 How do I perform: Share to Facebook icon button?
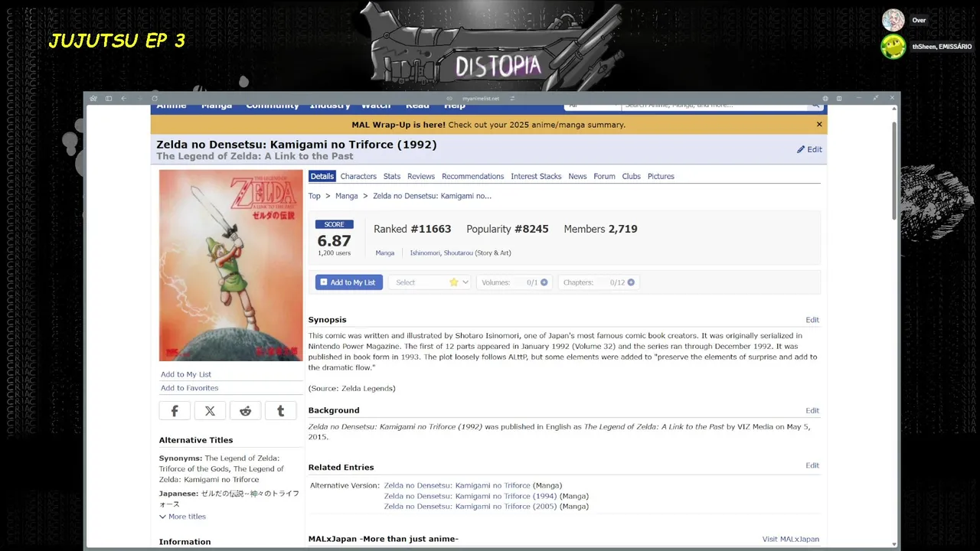tap(175, 411)
